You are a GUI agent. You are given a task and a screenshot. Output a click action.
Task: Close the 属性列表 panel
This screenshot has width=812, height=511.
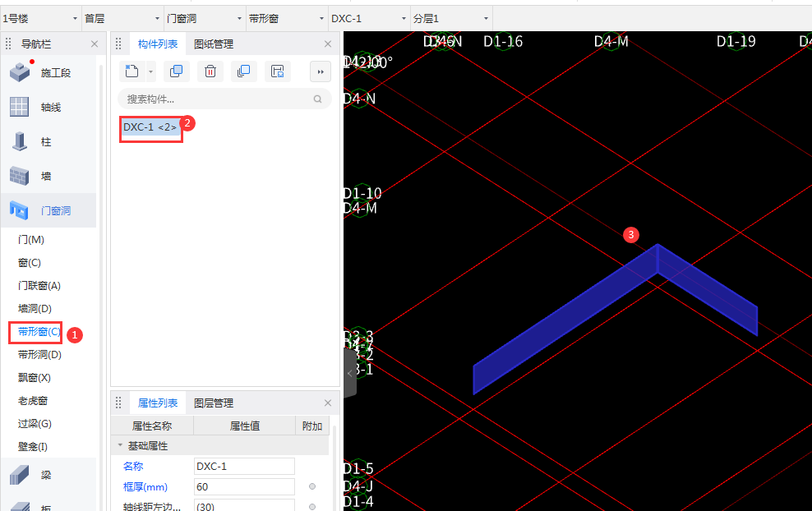point(328,403)
